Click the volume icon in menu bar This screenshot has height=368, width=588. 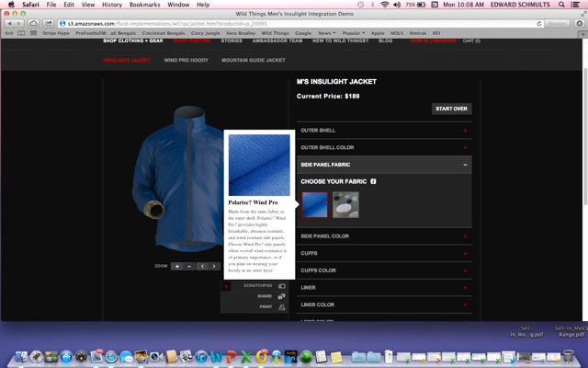397,5
